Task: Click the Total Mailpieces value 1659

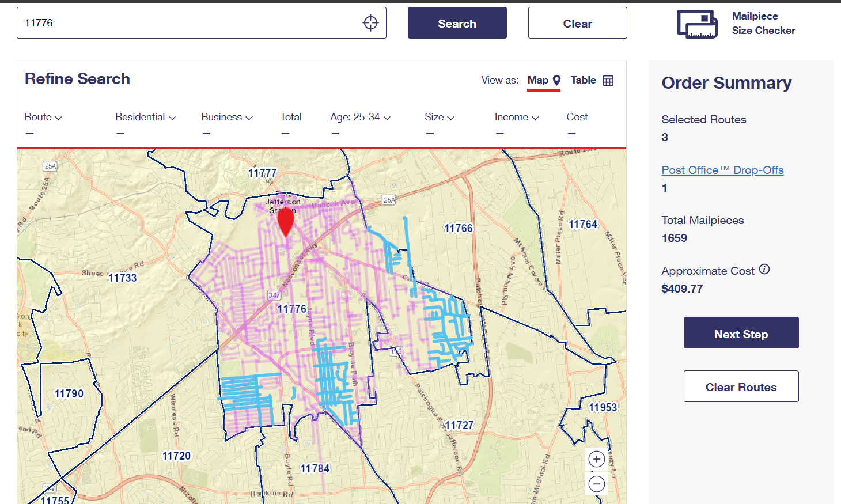Action: pyautogui.click(x=675, y=238)
